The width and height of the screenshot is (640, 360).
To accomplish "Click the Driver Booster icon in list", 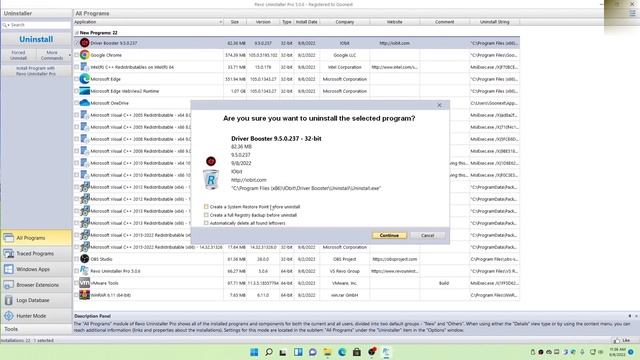I will pyautogui.click(x=84, y=43).
